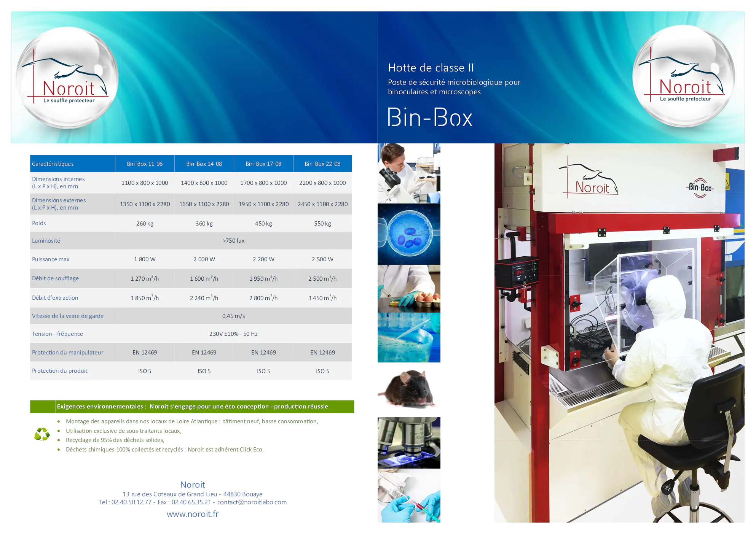This screenshot has width=756, height=534.
Task: Open the eggs and syringe photo
Action: pos(409,289)
